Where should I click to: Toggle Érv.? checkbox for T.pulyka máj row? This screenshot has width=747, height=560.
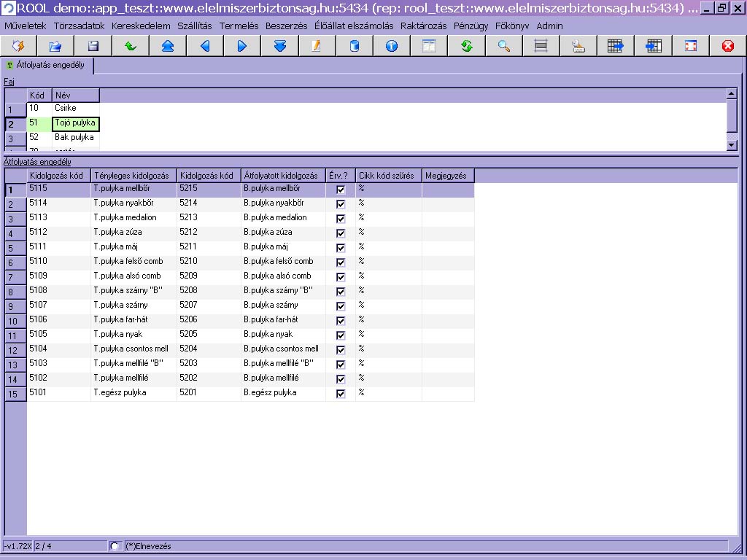(341, 248)
